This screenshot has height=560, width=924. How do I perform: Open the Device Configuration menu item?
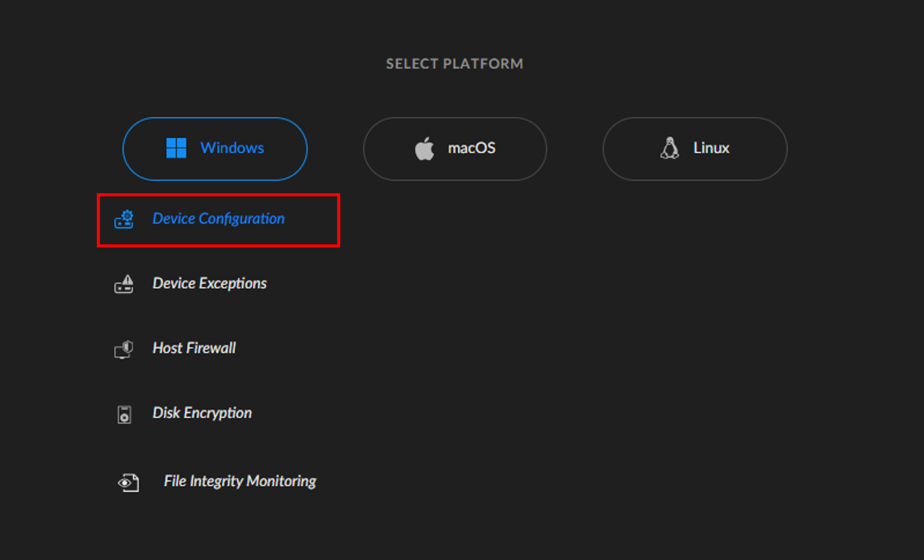click(218, 219)
